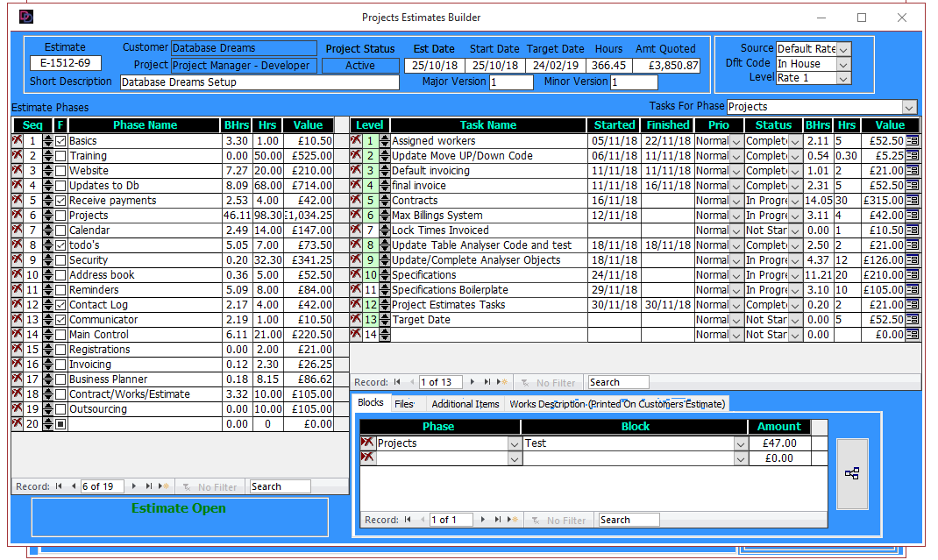
Task: Tick the F checkbox for Website phase
Action: [60, 171]
